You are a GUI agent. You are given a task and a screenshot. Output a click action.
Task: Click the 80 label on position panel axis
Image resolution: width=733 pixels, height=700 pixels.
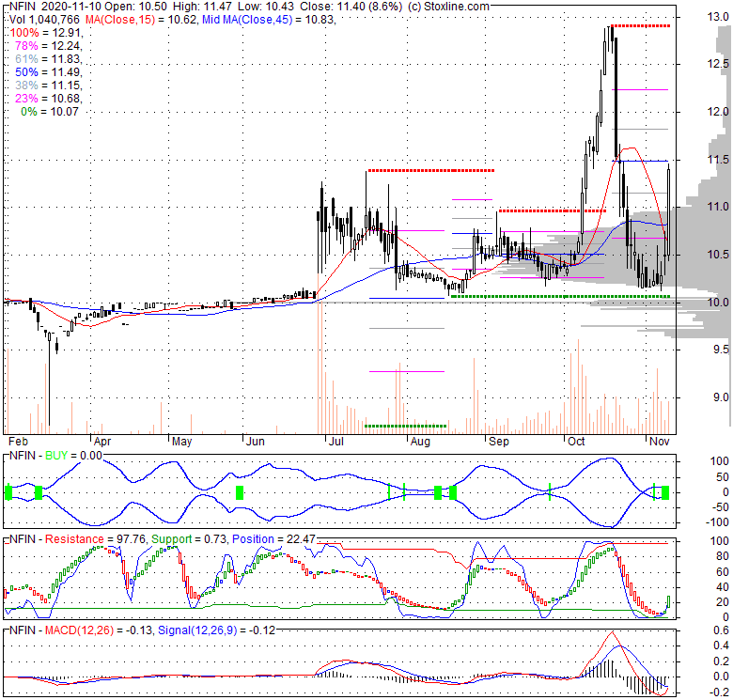723,556
